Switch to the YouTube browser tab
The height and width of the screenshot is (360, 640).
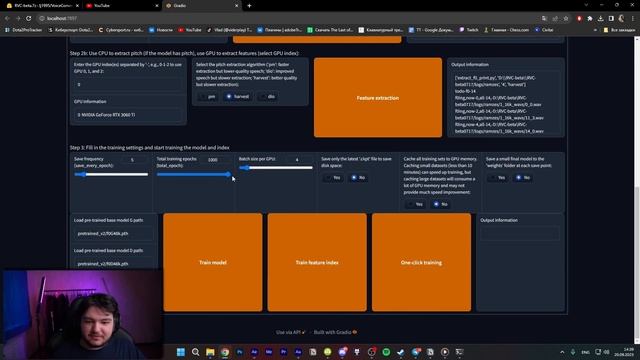[121, 6]
